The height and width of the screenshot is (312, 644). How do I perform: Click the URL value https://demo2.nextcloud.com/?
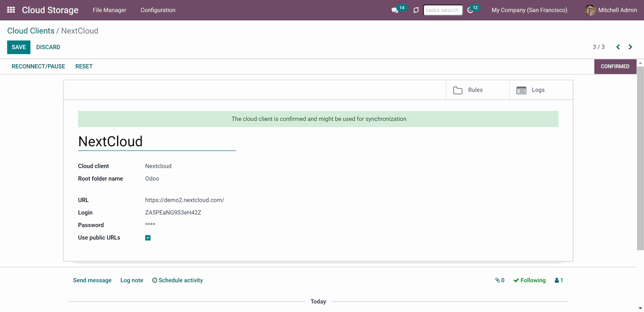(184, 200)
